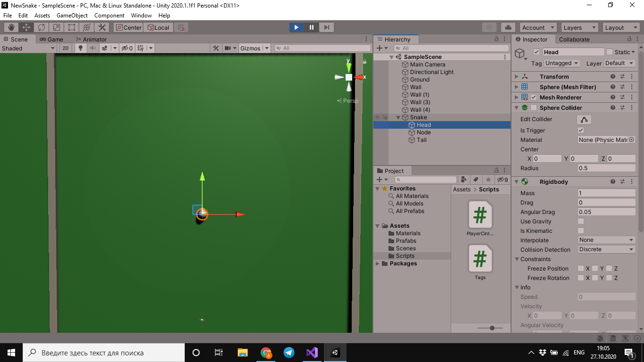Select the Move tool in toolbar

pyautogui.click(x=26, y=27)
